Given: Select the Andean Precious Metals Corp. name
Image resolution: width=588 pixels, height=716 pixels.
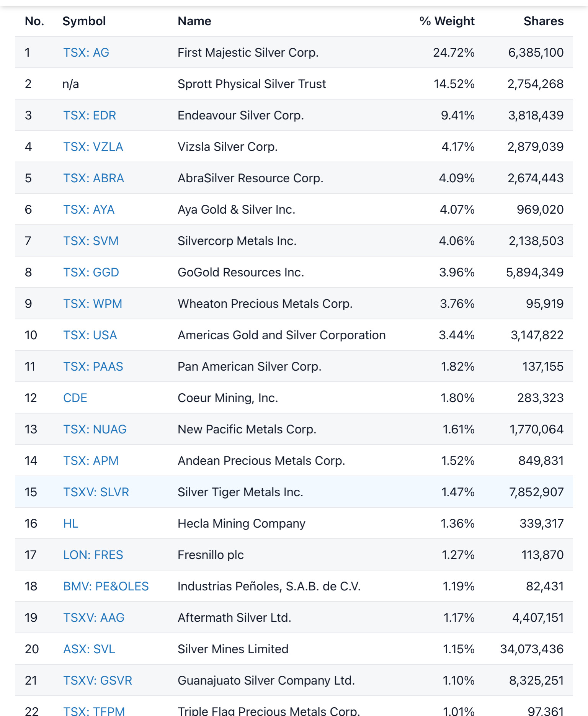Looking at the screenshot, I should coord(261,461).
